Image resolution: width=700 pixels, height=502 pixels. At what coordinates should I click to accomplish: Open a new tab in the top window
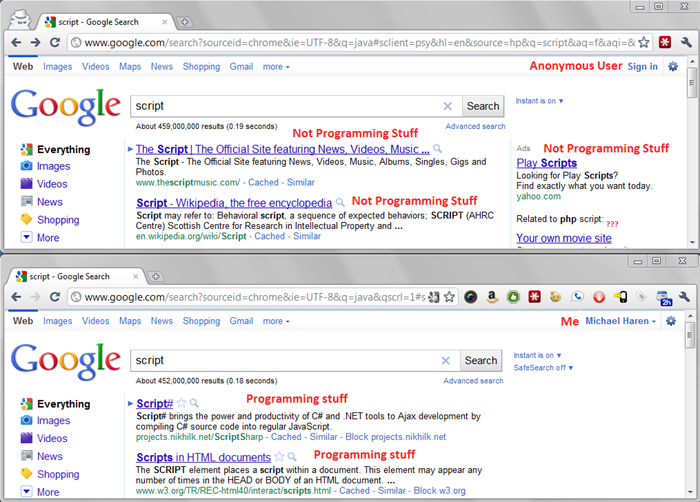[184, 22]
